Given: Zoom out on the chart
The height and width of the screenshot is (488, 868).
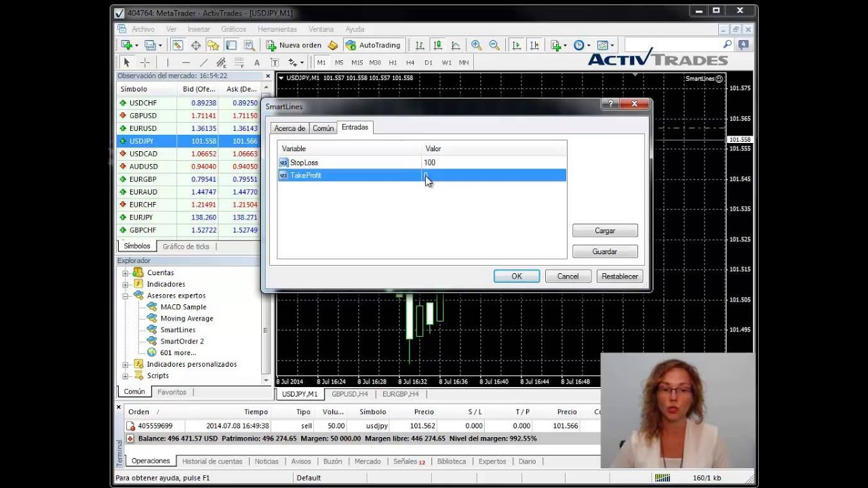Looking at the screenshot, I should point(494,45).
